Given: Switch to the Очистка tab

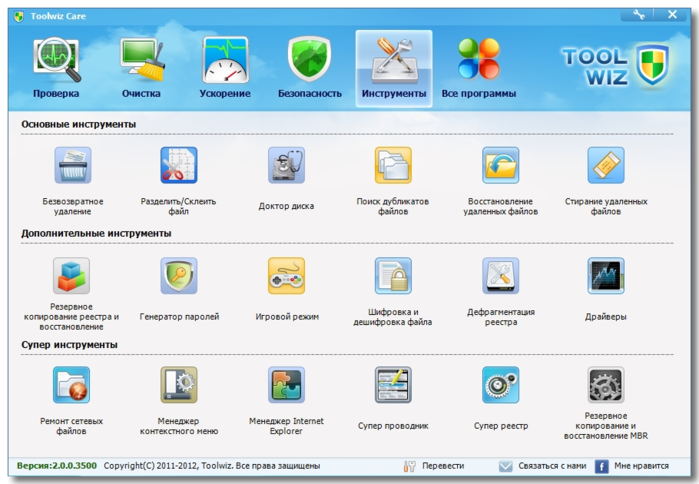Looking at the screenshot, I should pos(141,68).
